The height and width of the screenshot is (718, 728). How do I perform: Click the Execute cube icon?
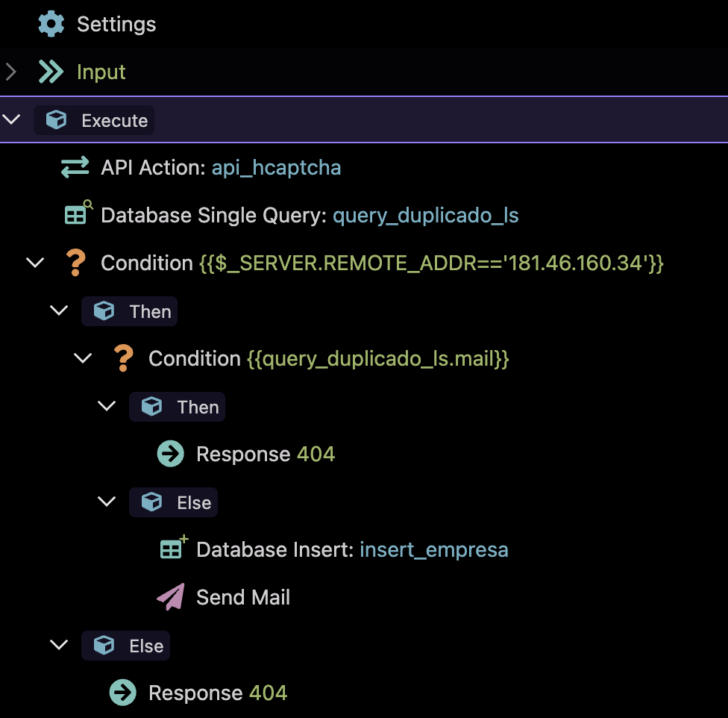point(56,120)
